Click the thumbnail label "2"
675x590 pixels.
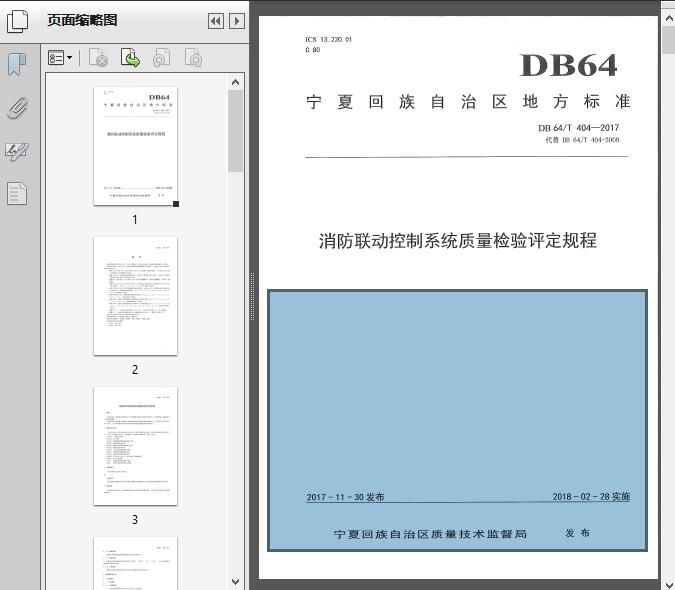pyautogui.click(x=135, y=370)
